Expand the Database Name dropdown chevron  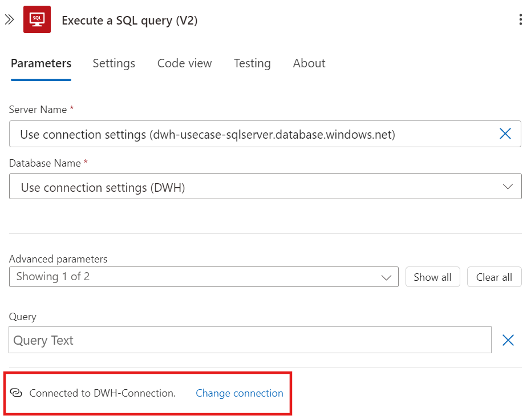coord(508,187)
